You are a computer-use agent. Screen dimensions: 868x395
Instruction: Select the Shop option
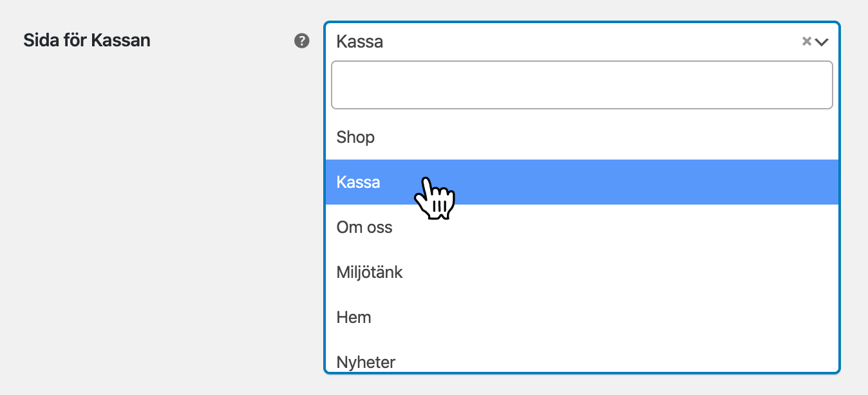click(x=355, y=137)
